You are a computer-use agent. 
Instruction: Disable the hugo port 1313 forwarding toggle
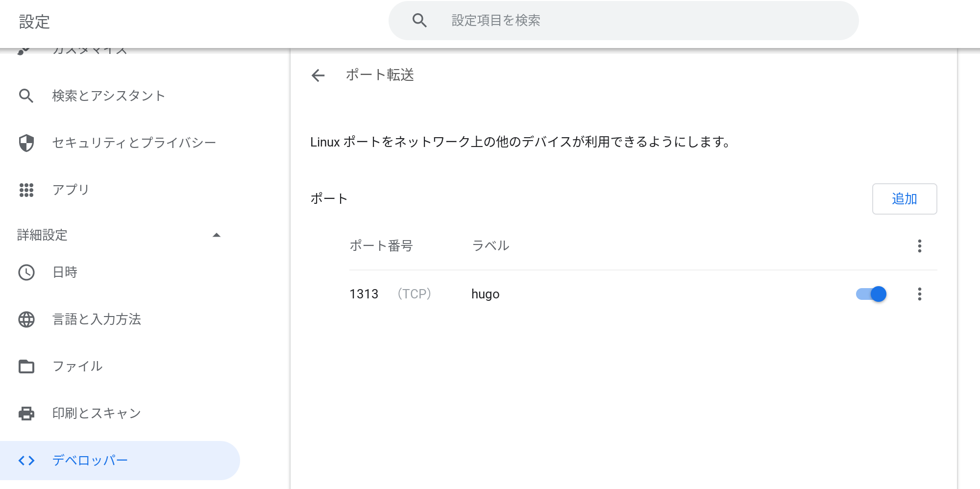[871, 294]
